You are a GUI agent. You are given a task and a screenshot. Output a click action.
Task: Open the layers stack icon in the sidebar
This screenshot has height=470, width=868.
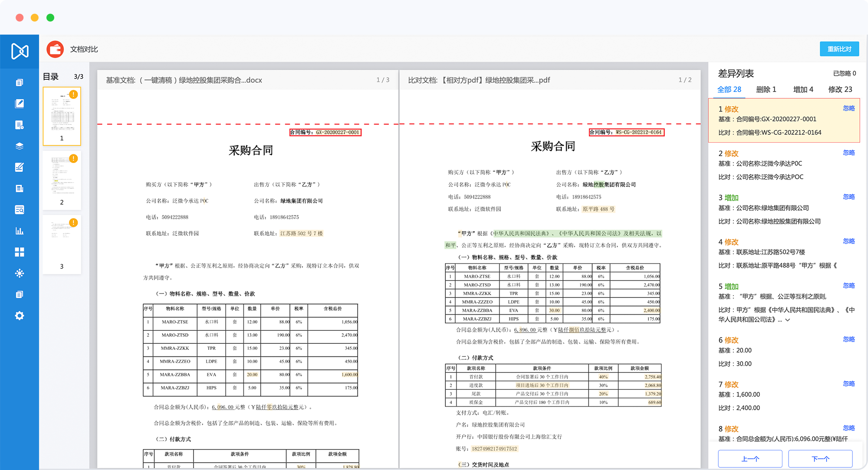(x=20, y=146)
